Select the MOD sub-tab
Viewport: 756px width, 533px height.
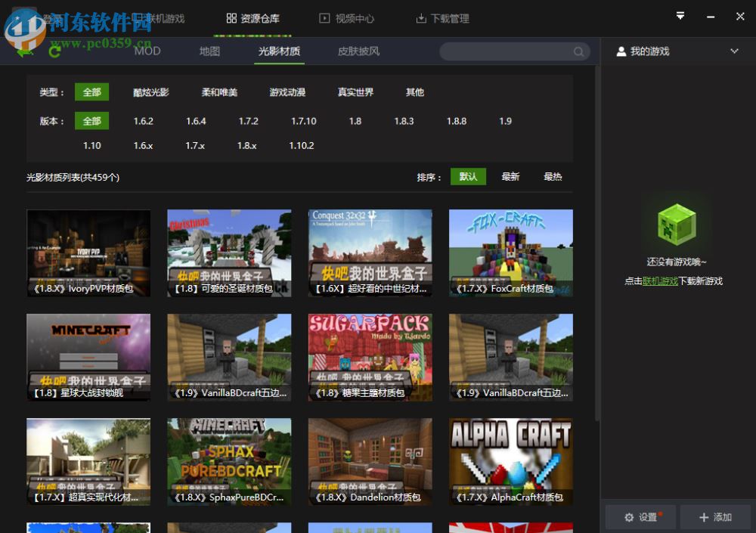147,51
